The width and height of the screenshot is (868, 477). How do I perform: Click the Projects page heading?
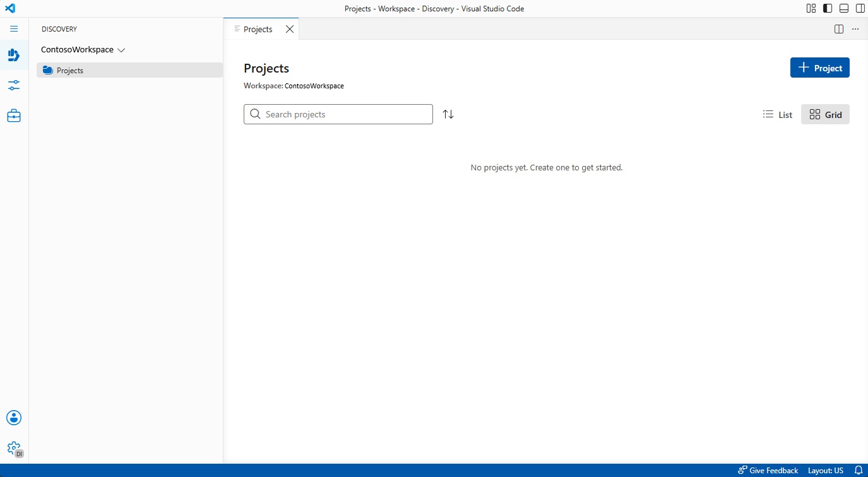click(x=266, y=68)
